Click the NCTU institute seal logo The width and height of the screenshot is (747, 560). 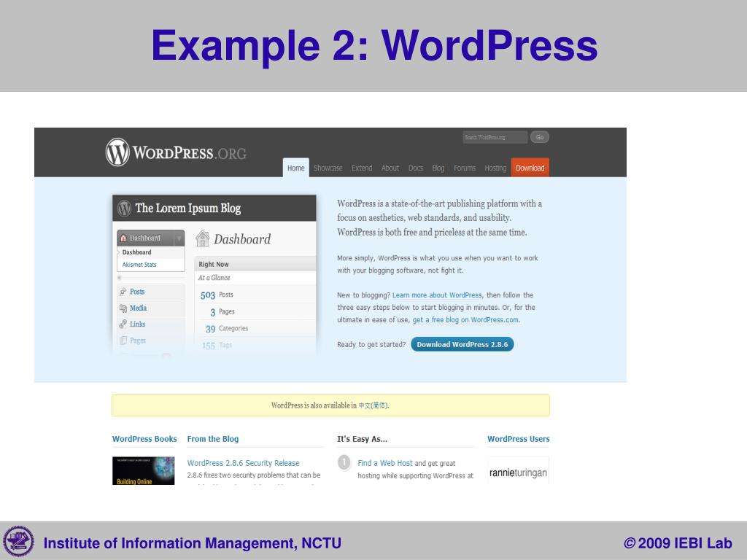[x=18, y=542]
